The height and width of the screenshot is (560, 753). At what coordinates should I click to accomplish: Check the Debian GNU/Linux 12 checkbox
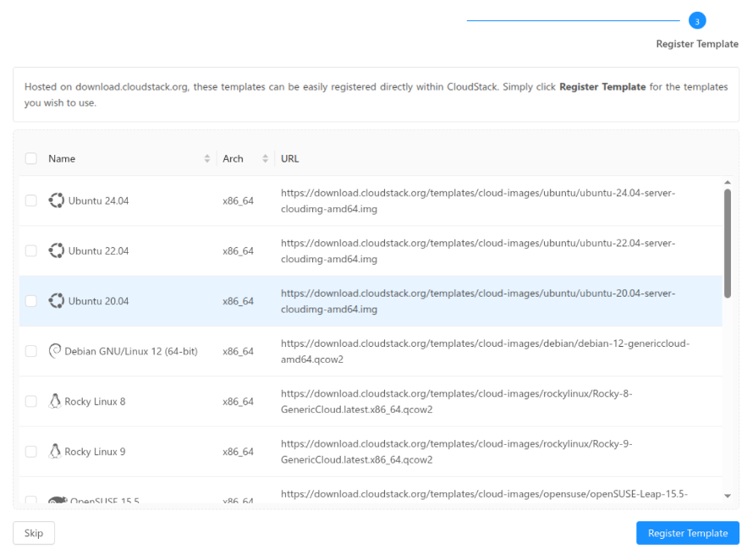coord(31,350)
